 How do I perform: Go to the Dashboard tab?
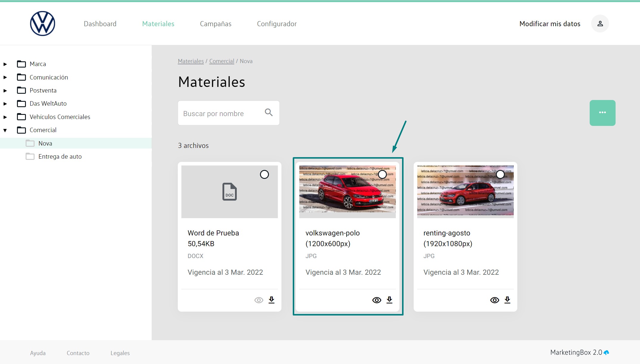pos(100,24)
